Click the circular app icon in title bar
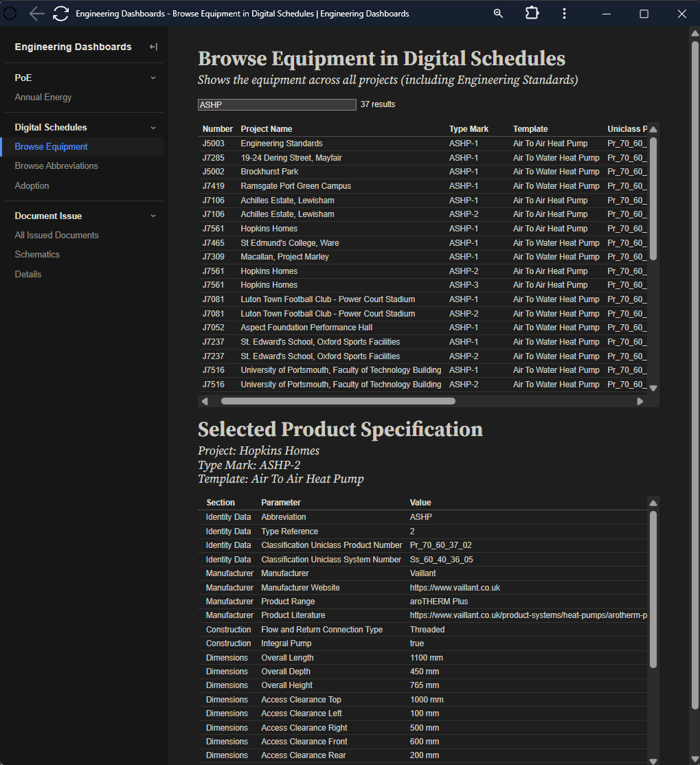The image size is (700, 765). (x=10, y=14)
